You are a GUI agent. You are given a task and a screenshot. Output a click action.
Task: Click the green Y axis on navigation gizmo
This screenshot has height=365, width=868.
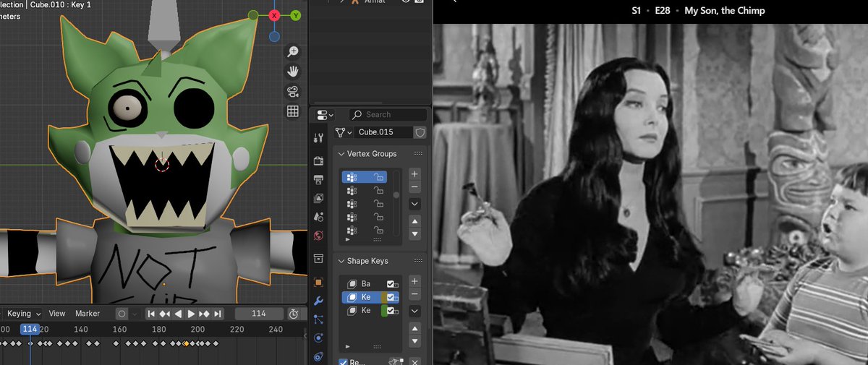295,15
